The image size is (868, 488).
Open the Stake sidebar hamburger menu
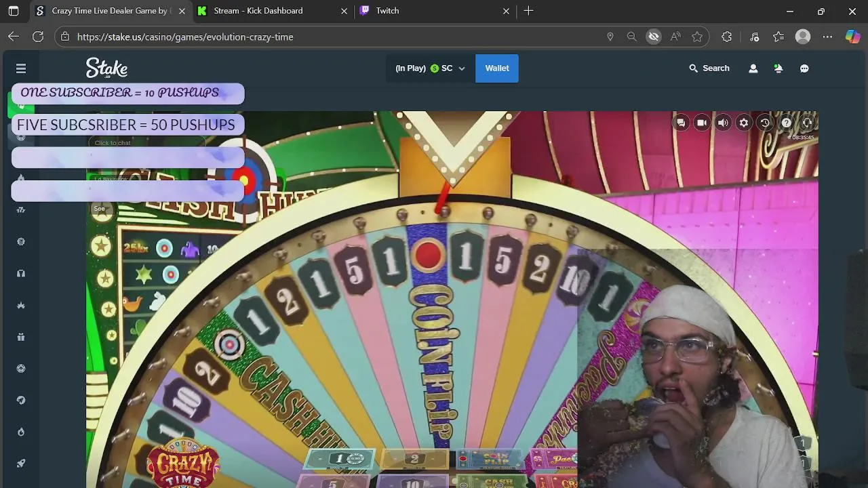(21, 68)
